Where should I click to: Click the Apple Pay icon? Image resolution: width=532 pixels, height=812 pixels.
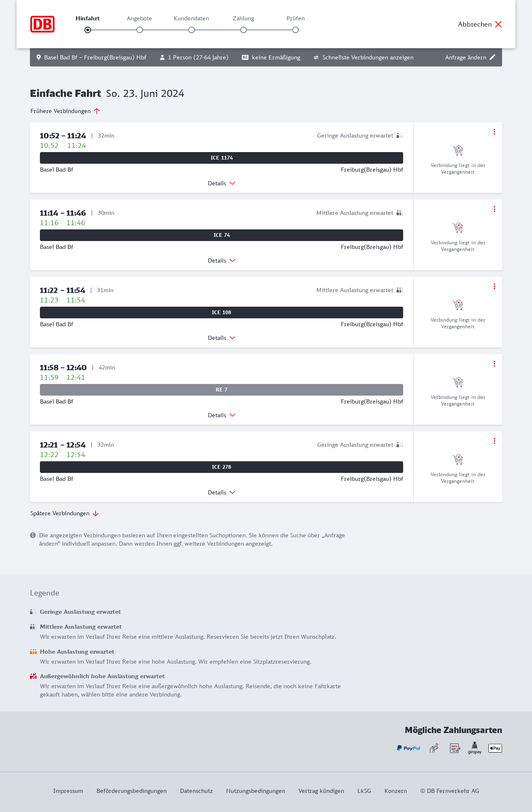495,748
